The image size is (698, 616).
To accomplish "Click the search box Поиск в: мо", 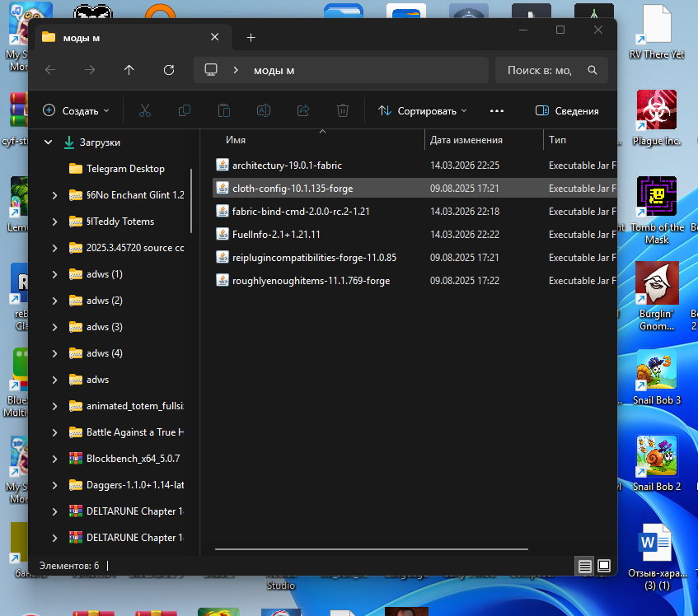I will coord(544,70).
